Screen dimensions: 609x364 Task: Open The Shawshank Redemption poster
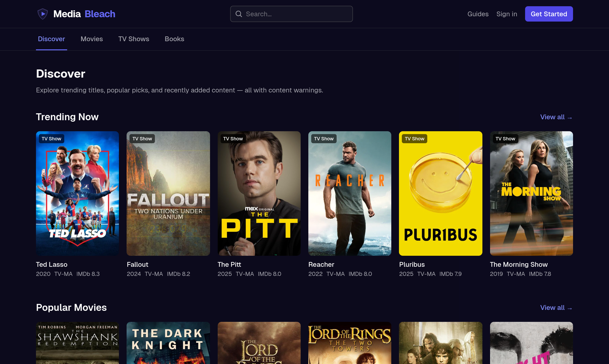77,343
